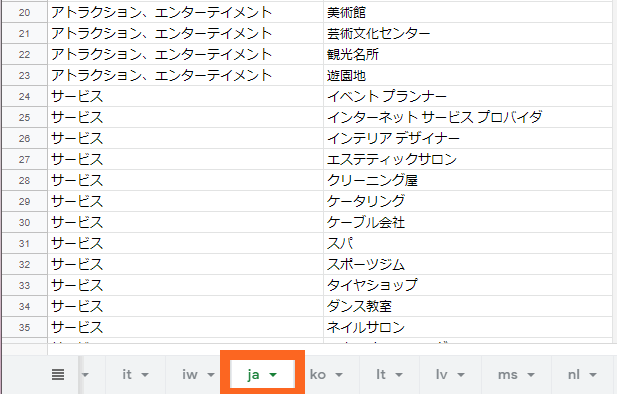The height and width of the screenshot is (394, 617).
Task: Select cell containing ケーブル会社
Action: click(x=468, y=222)
